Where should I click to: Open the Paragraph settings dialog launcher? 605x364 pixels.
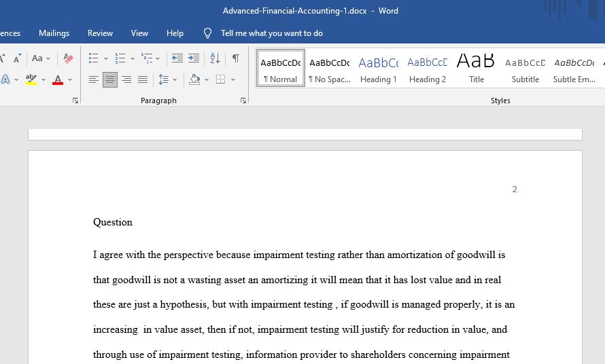[x=243, y=101]
